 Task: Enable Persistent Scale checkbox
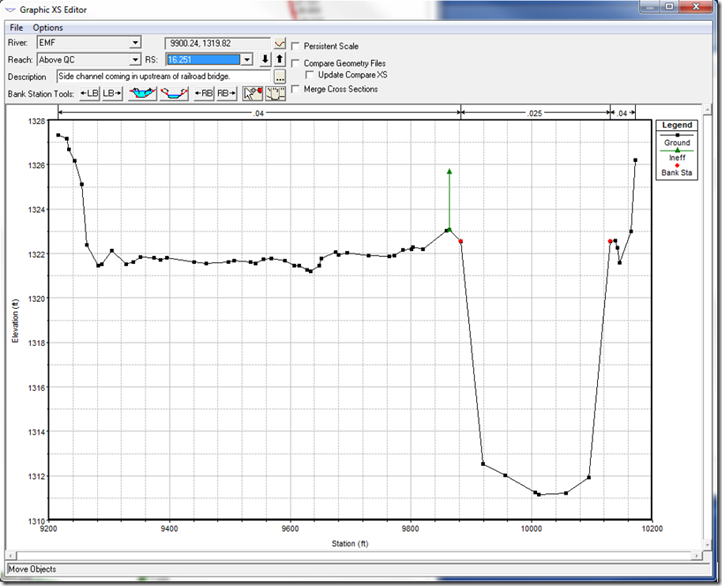click(296, 47)
